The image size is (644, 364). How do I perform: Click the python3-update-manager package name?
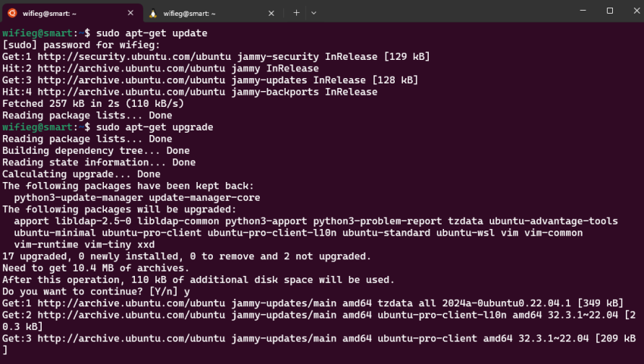(x=79, y=198)
